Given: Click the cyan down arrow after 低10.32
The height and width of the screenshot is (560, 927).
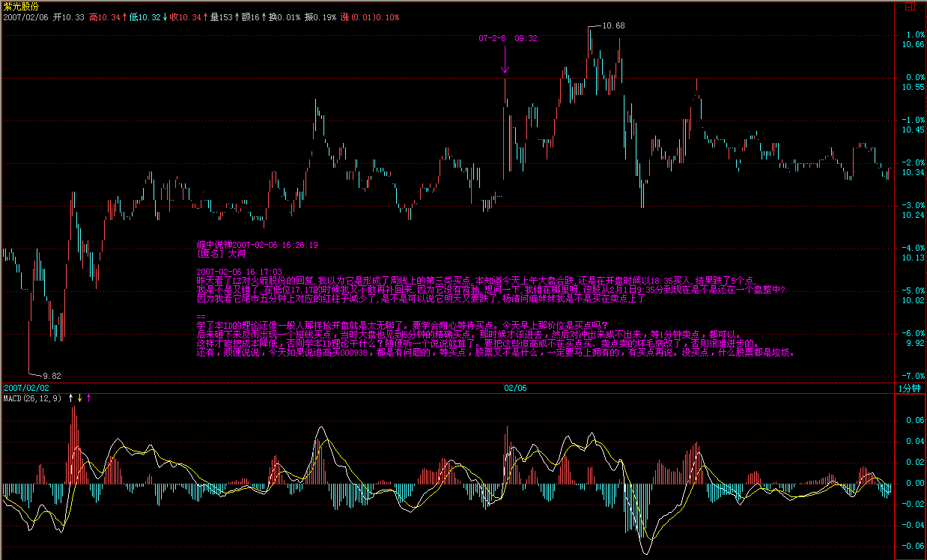Looking at the screenshot, I should pos(164,16).
